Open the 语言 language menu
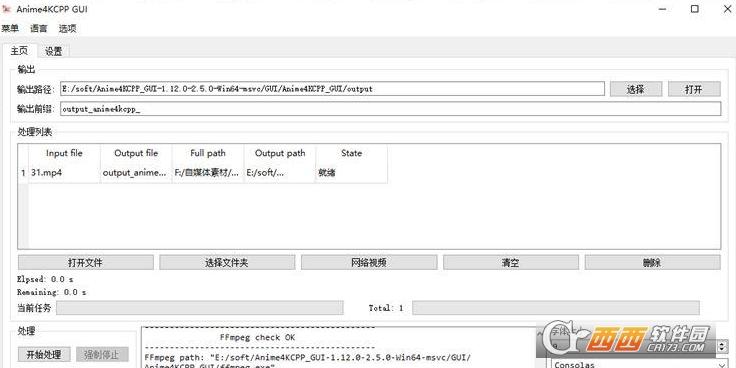This screenshot has height=368, width=736. coord(38,28)
